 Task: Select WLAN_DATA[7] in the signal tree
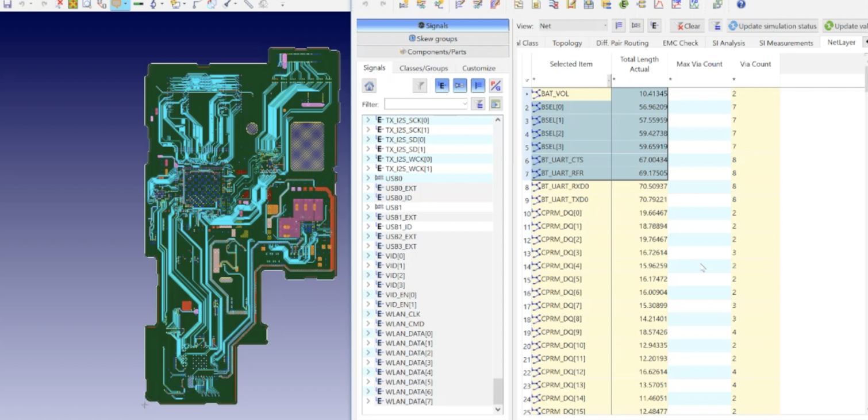pos(409,402)
